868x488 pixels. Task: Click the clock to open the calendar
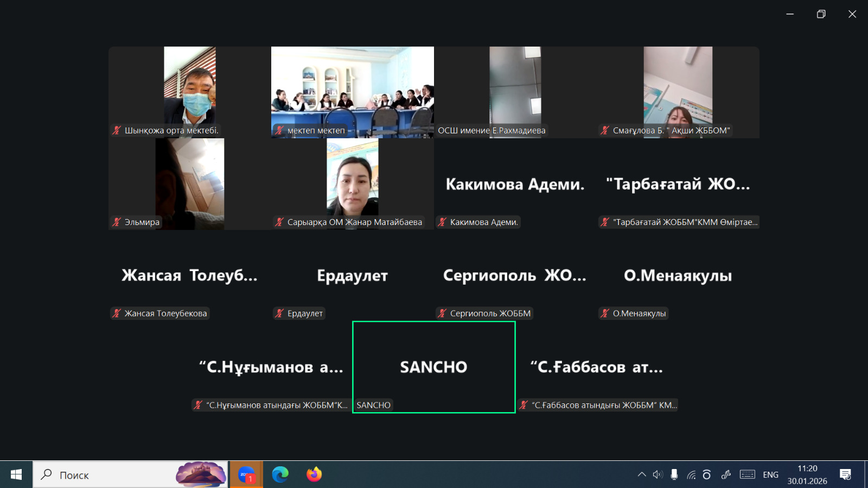pos(808,474)
